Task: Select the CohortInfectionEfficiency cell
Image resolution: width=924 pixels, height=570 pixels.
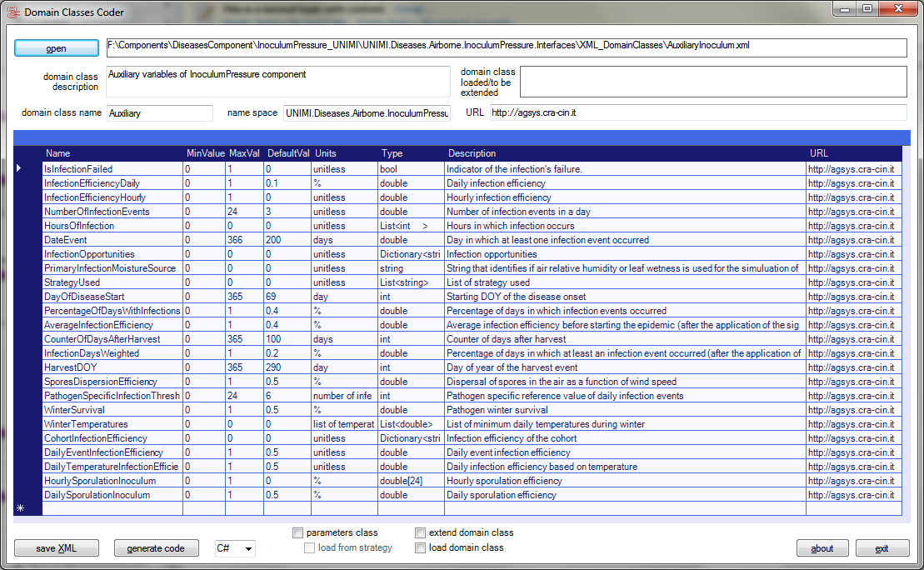Action: (112, 438)
